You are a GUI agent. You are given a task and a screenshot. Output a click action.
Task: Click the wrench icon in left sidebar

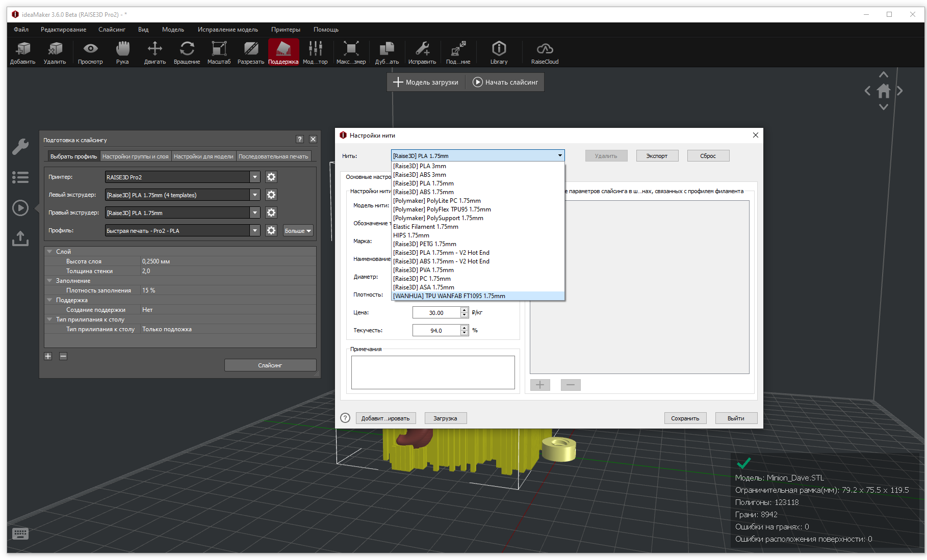[20, 147]
